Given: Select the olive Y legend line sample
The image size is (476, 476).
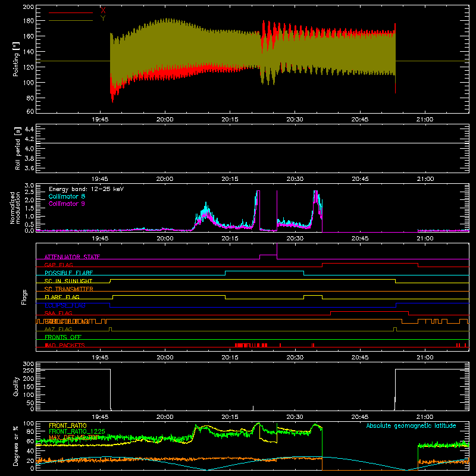Looking at the screenshot, I should click(x=71, y=20).
